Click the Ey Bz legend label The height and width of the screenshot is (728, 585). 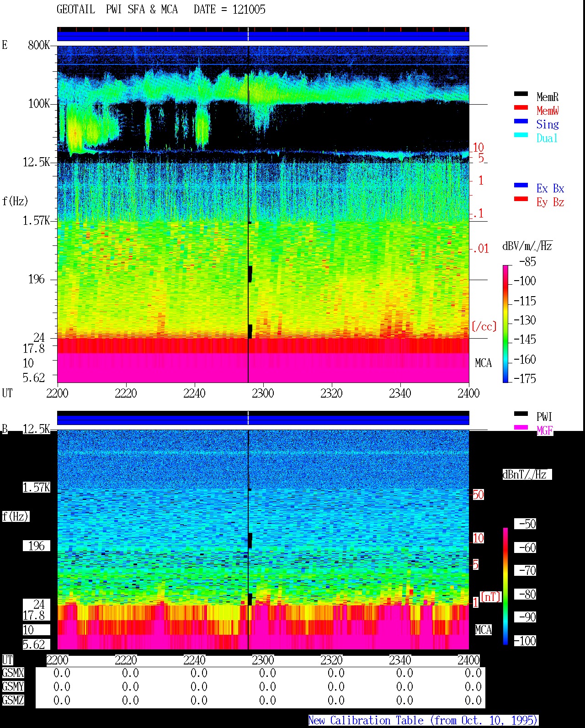[x=550, y=202]
